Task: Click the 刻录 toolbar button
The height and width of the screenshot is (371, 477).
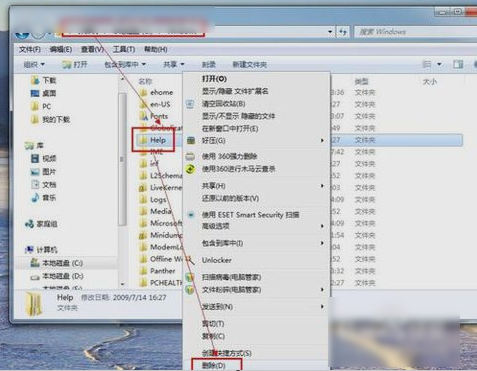Action: click(x=208, y=65)
